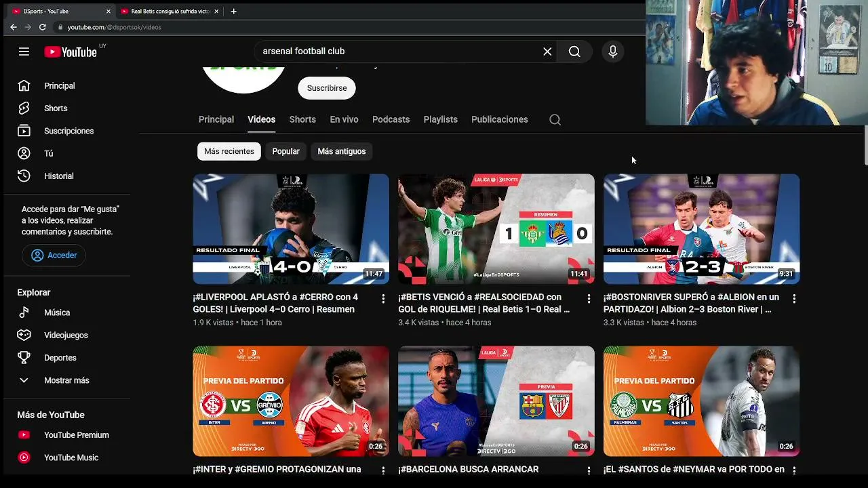Switch to the channel Shorts tab
Image resolution: width=868 pixels, height=488 pixels.
coord(302,119)
